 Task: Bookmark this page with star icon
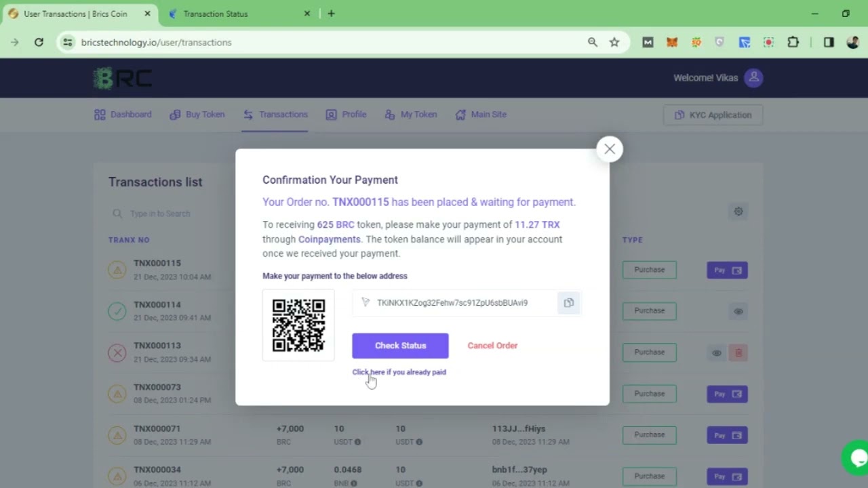pyautogui.click(x=614, y=42)
